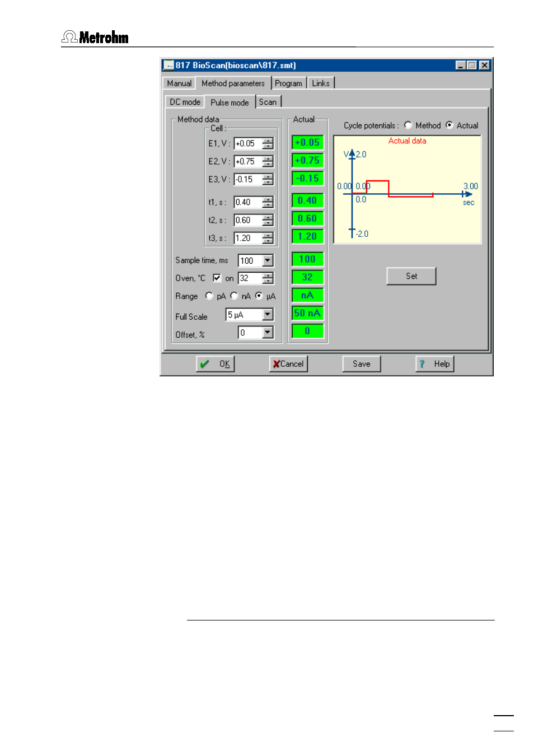Select the nA range radio button
Viewport: 534px width, 756px height.
click(x=234, y=296)
